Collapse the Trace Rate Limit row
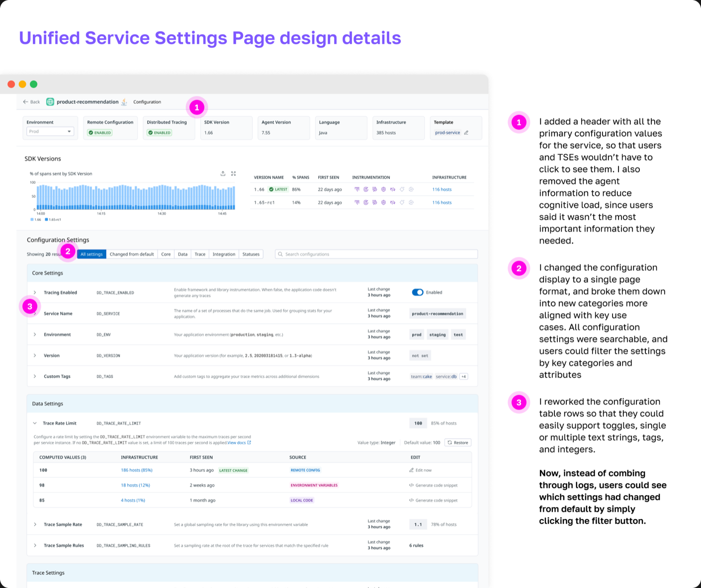Screen dimensions: 701x588 [x=35, y=423]
